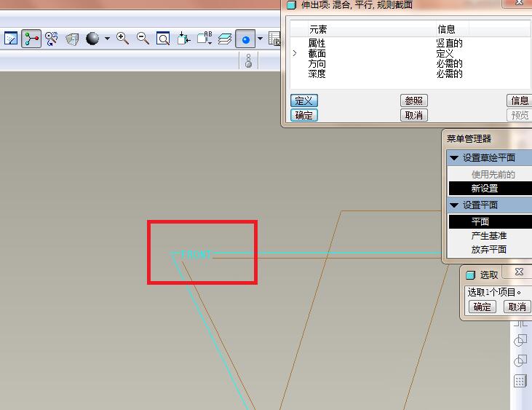Collapse the 设置平面 menu section
Screen dimensions: 532x410
click(x=454, y=205)
